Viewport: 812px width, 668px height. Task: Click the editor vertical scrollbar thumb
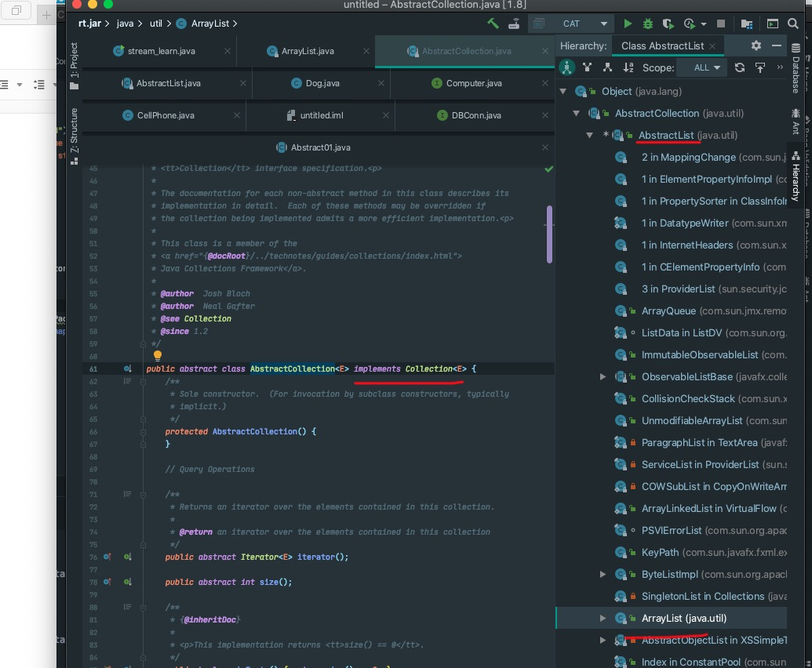tap(549, 234)
